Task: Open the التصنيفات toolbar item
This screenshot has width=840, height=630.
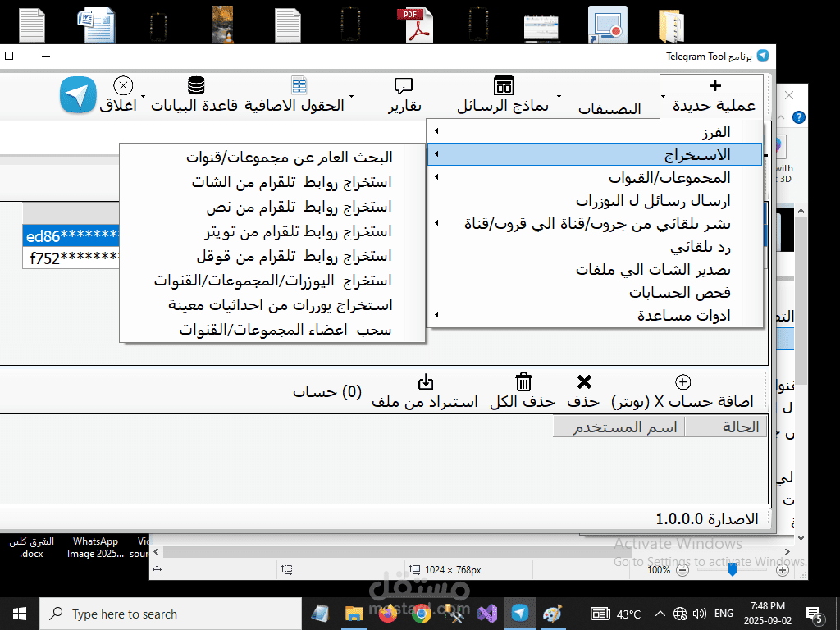Action: [609, 108]
